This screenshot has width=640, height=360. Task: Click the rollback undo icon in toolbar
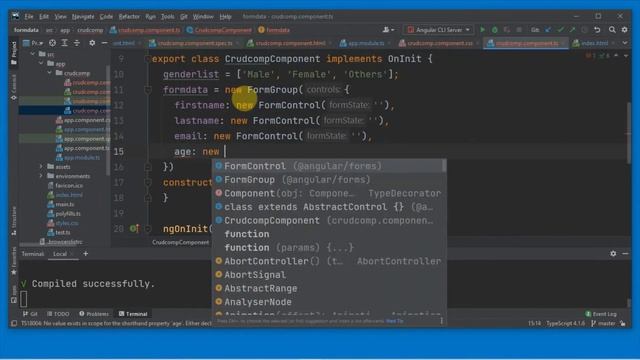click(597, 30)
